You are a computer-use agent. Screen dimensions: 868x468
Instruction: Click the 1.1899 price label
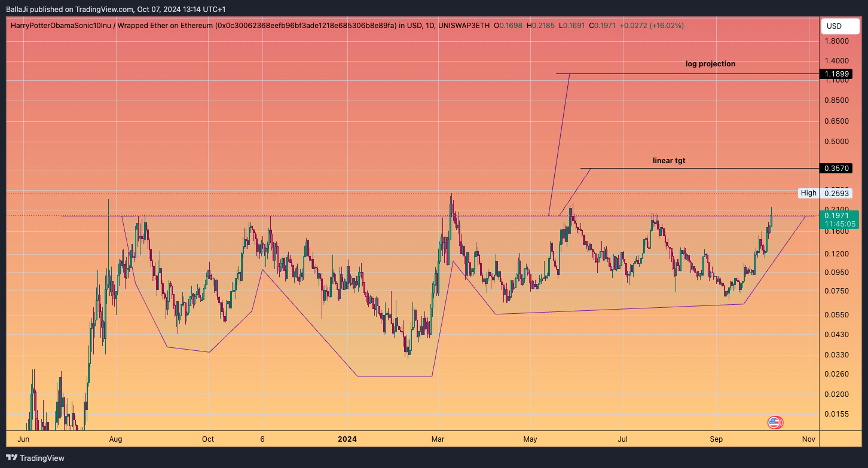click(836, 74)
